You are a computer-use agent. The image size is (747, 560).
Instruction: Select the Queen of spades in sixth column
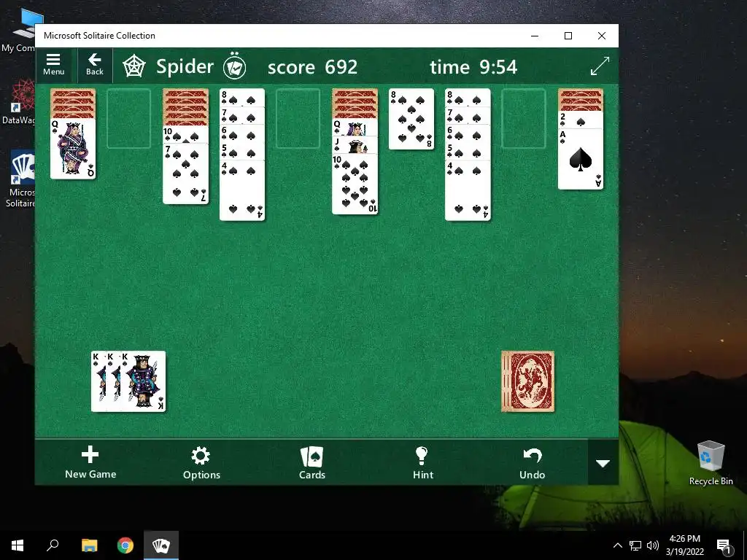pos(355,127)
